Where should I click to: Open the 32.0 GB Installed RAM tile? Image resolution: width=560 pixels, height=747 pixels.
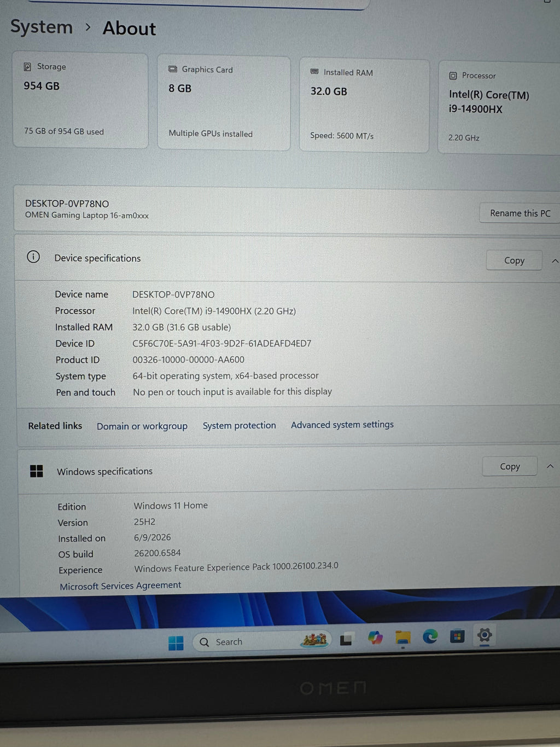364,105
